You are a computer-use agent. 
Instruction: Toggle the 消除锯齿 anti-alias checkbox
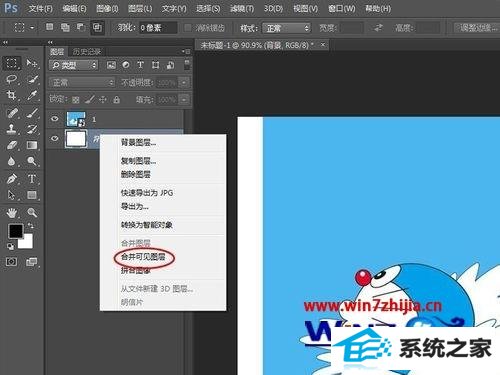(x=188, y=28)
